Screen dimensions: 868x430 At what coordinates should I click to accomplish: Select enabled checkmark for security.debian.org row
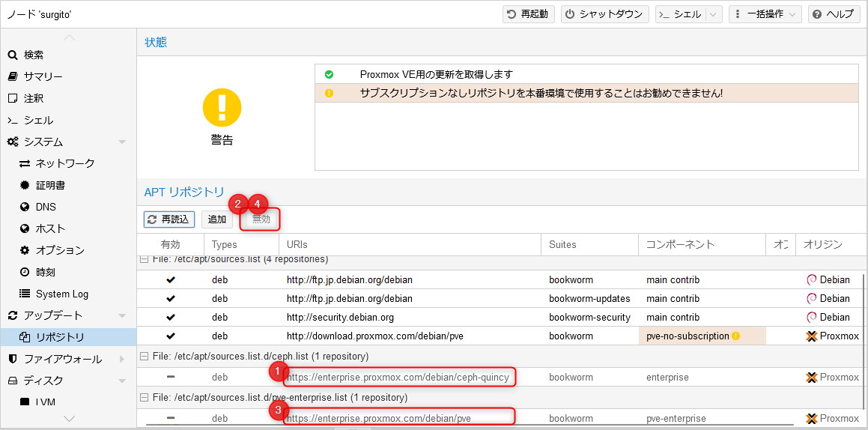tap(171, 318)
